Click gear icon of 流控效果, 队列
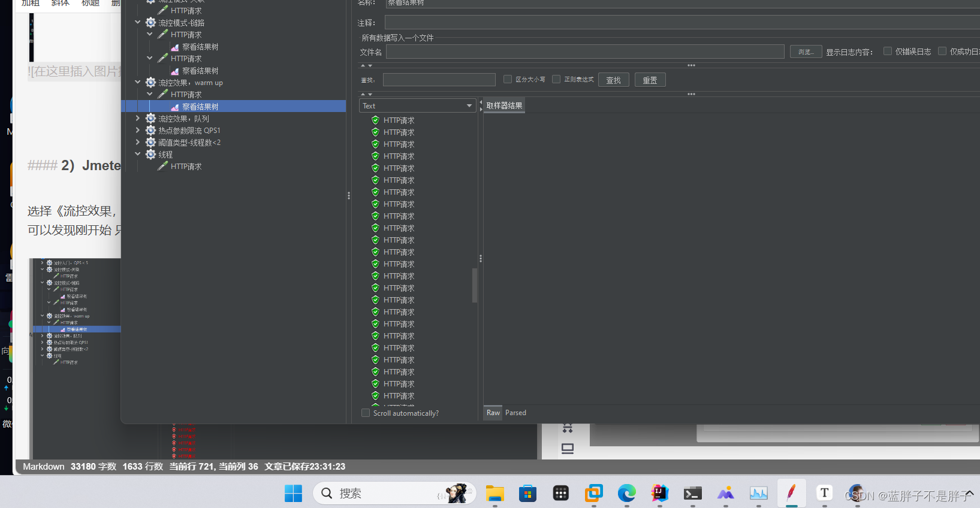 pos(151,119)
